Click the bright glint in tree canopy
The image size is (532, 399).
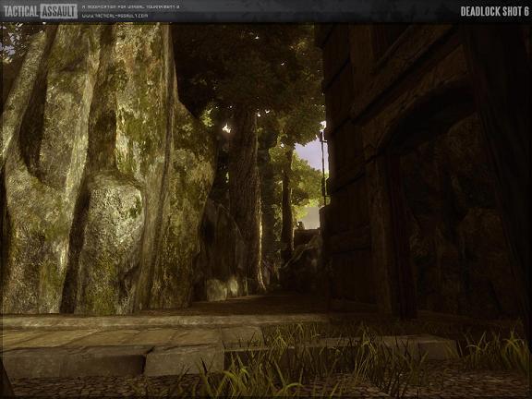click(x=226, y=128)
